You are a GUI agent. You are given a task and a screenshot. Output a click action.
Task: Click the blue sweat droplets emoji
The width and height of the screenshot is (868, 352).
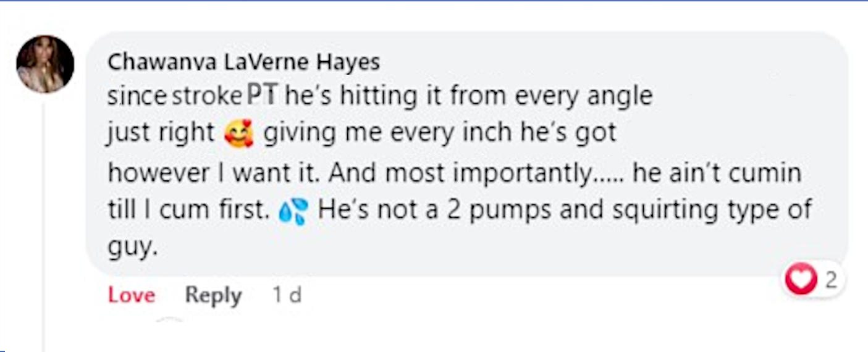(x=293, y=211)
